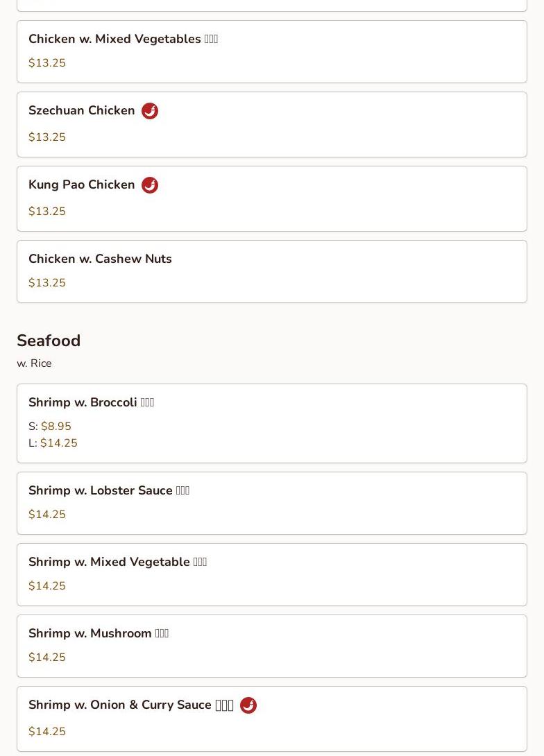Click the $13.25 price under Chicken w. Cashew Nuts
Viewport: 544px width, 756px height.
pyautogui.click(x=47, y=283)
